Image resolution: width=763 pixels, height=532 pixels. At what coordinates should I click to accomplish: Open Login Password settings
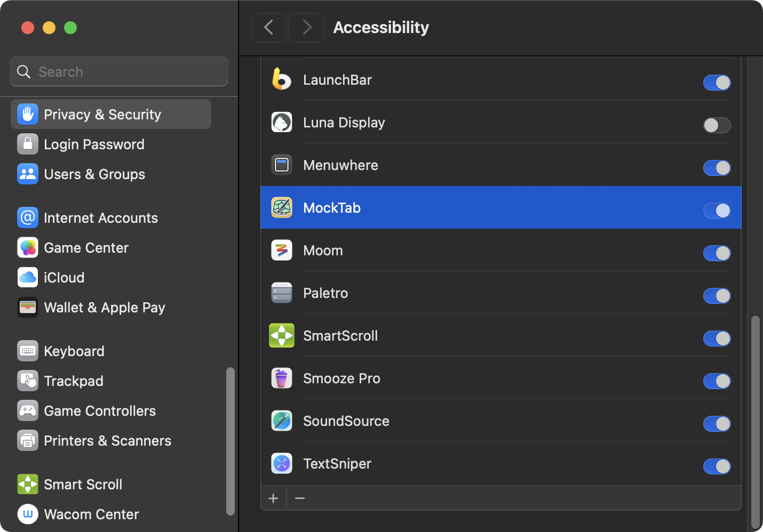[x=111, y=144]
